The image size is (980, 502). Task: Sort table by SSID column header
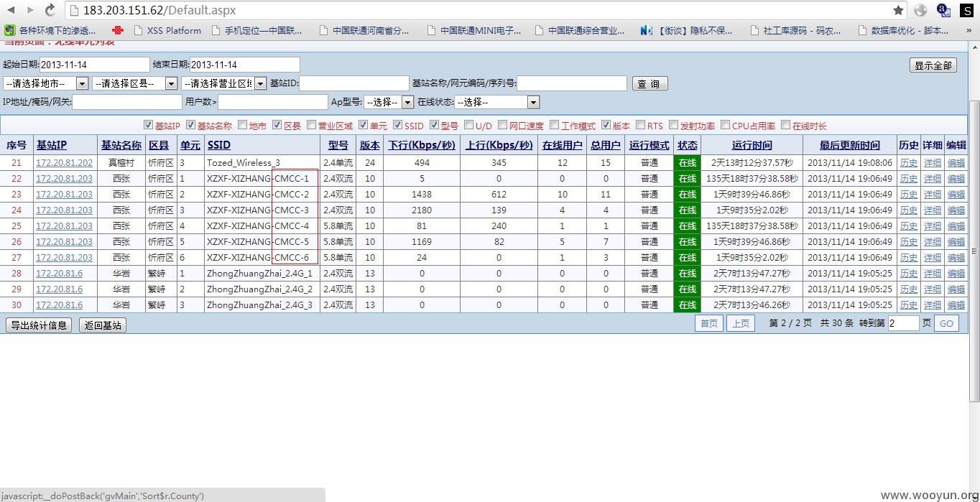point(218,145)
